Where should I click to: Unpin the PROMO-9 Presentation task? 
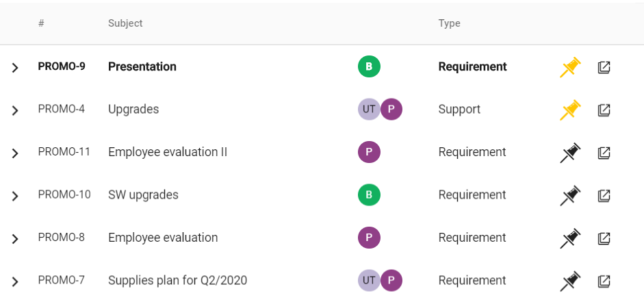(571, 67)
